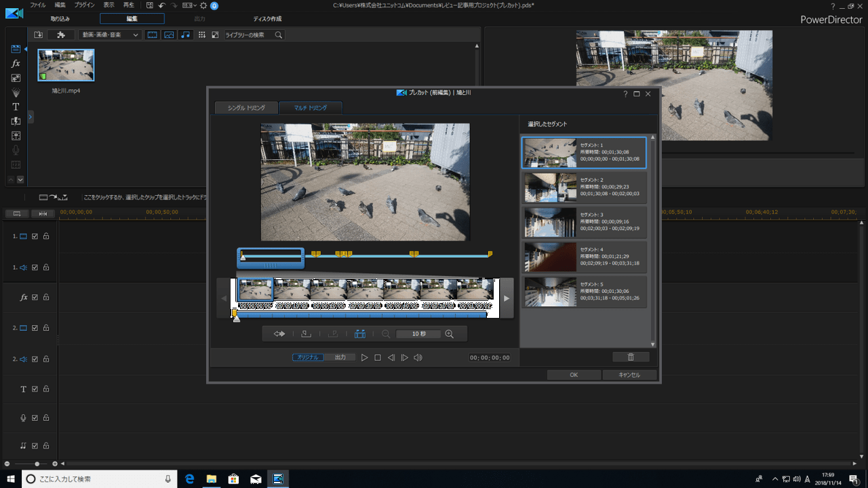868x488 pixels.
Task: Click the キャンセル button
Action: click(630, 375)
